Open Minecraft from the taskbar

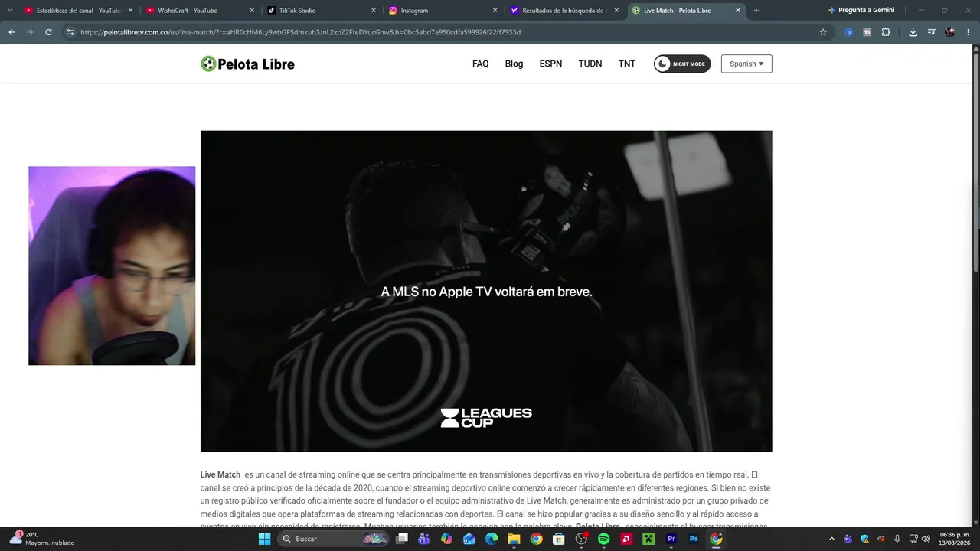(x=648, y=539)
